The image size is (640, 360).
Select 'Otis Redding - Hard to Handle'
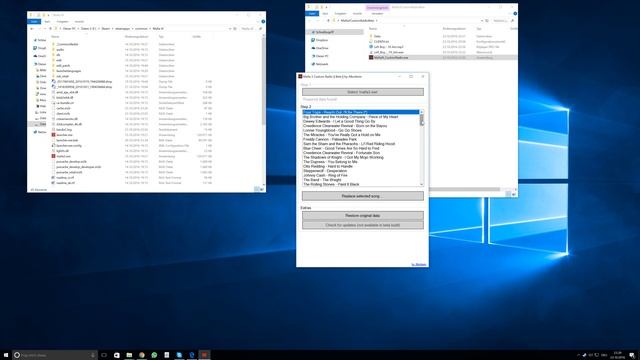(x=328, y=166)
